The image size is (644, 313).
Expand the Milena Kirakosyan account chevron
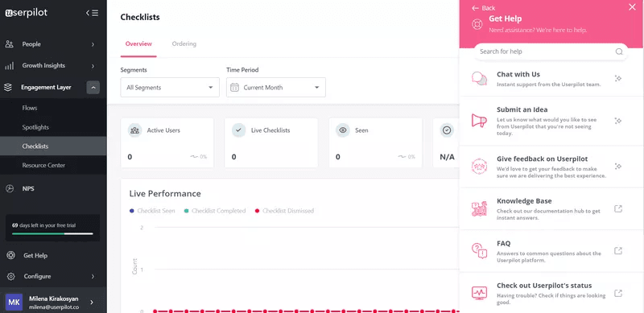92,303
